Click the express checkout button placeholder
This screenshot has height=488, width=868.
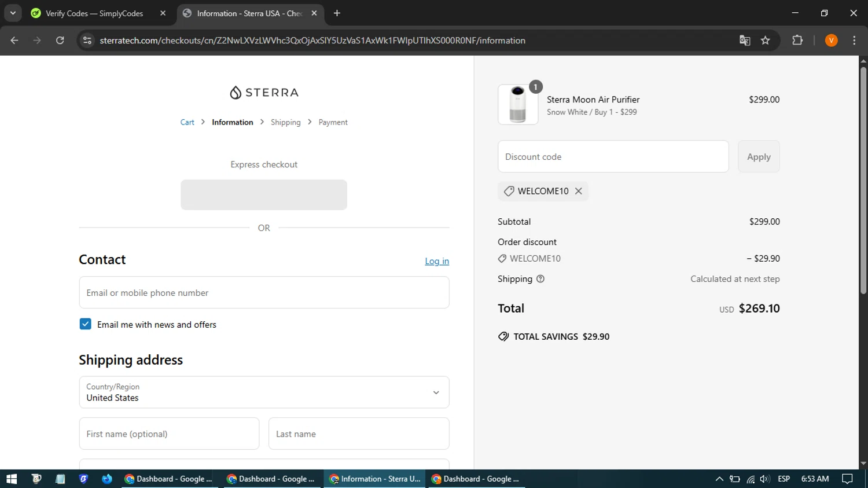264,195
